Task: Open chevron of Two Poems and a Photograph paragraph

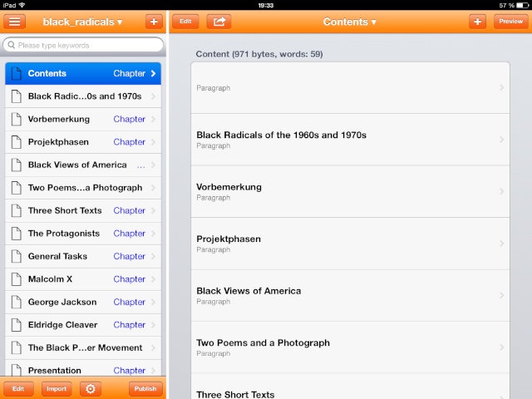Action: click(502, 347)
